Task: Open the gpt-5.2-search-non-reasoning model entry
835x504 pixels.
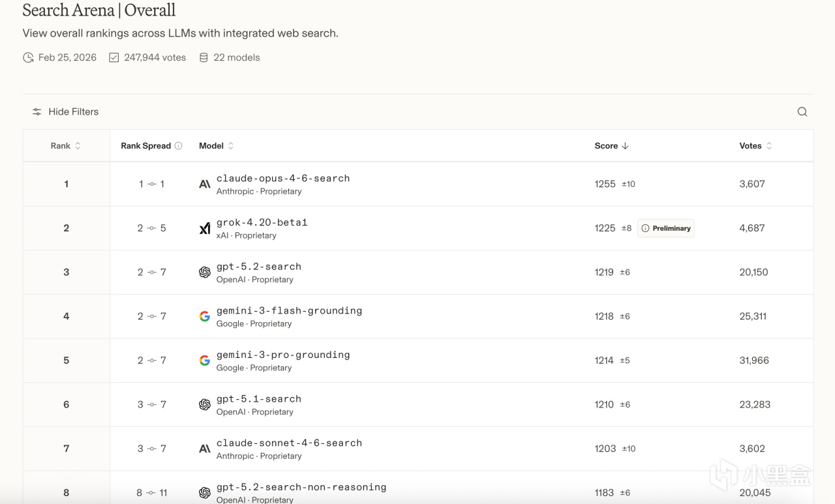Action: (301, 487)
